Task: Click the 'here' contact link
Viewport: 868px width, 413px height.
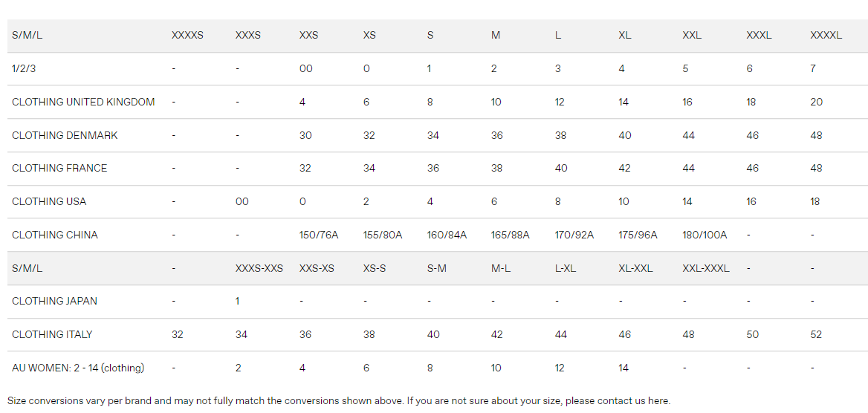Action: point(658,401)
